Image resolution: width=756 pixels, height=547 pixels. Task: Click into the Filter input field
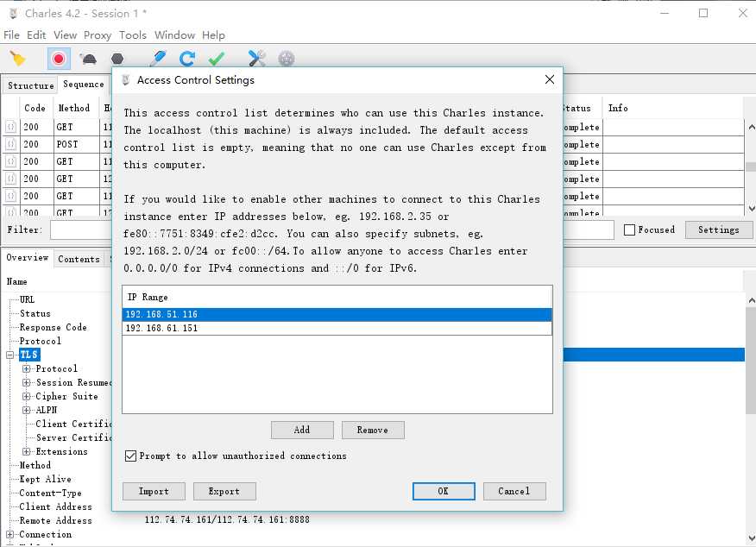pos(331,229)
